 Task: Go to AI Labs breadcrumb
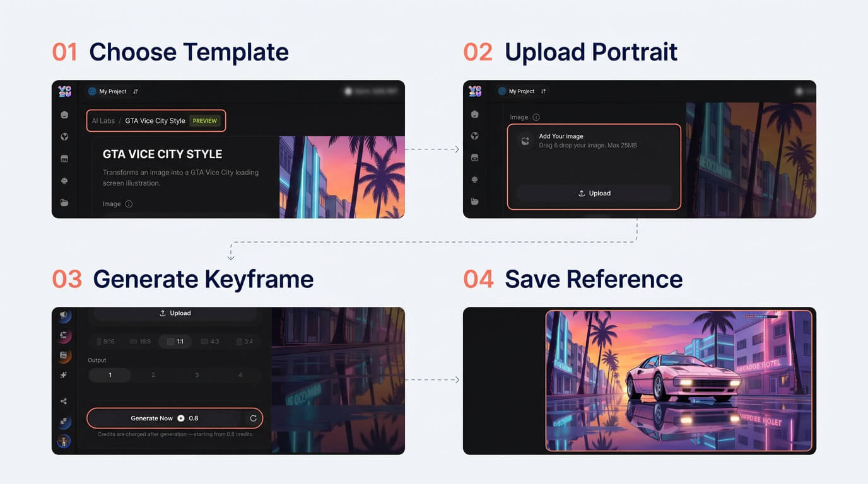click(x=103, y=121)
